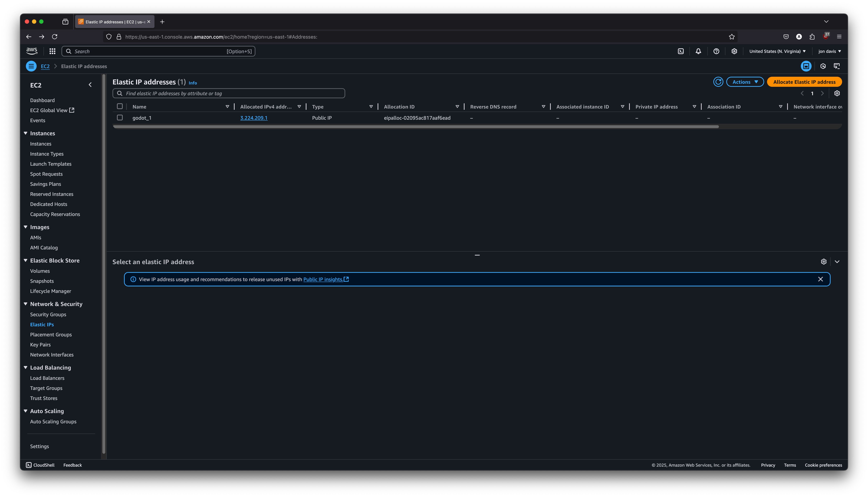Reload the browser page
868x497 pixels.
point(55,36)
